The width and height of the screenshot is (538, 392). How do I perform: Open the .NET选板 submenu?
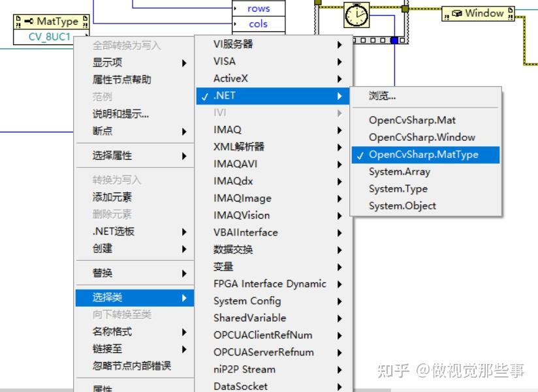(135, 232)
